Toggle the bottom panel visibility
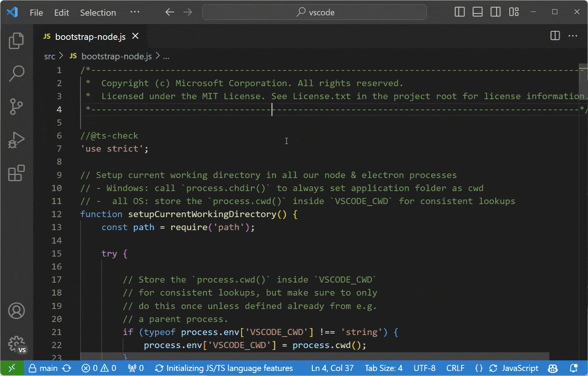This screenshot has width=588, height=376. pos(477,12)
